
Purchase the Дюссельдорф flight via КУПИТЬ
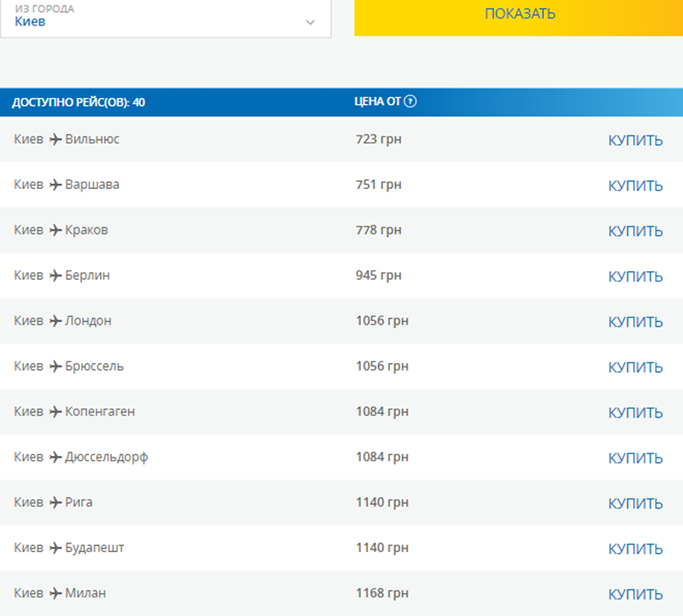tap(635, 458)
